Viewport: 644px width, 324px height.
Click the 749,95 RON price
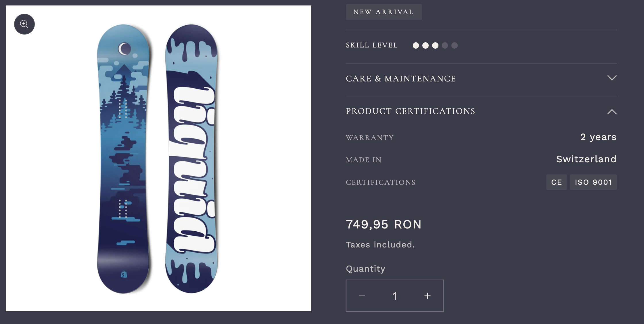384,224
